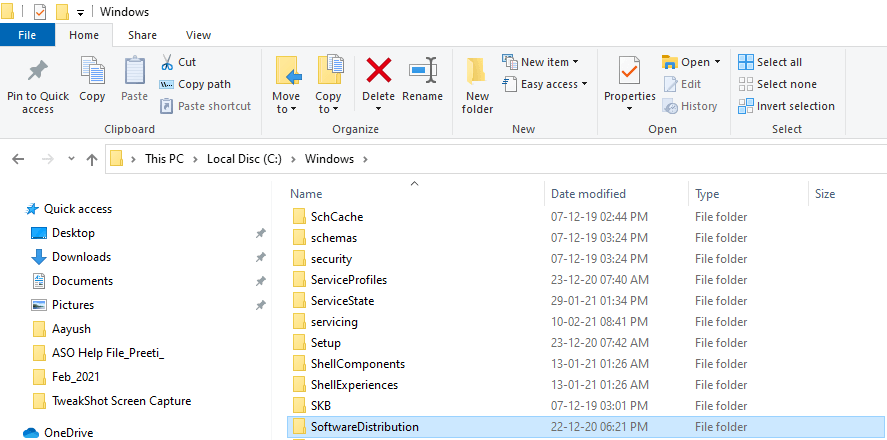The height and width of the screenshot is (440, 887).
Task: Click the Properties icon
Action: point(630,71)
